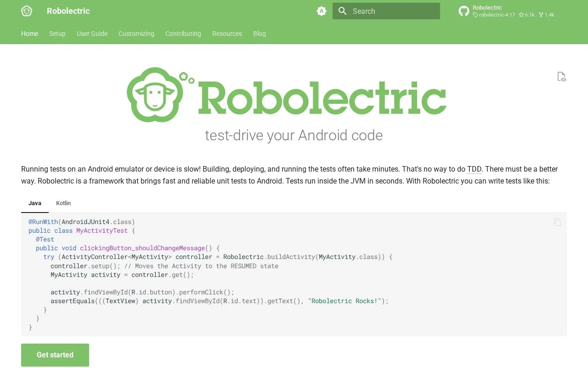Open the GitHub repository icon link
The width and height of the screenshot is (588, 368).
tap(464, 11)
